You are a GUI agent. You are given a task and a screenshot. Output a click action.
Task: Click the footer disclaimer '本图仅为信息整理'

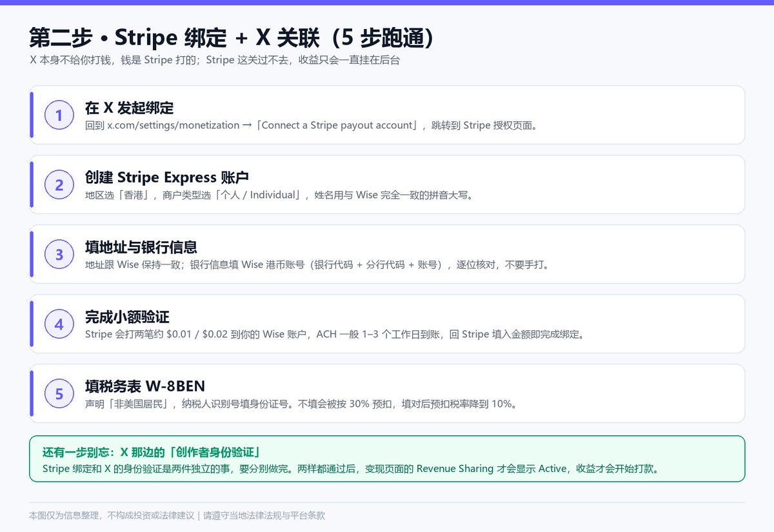click(x=177, y=515)
